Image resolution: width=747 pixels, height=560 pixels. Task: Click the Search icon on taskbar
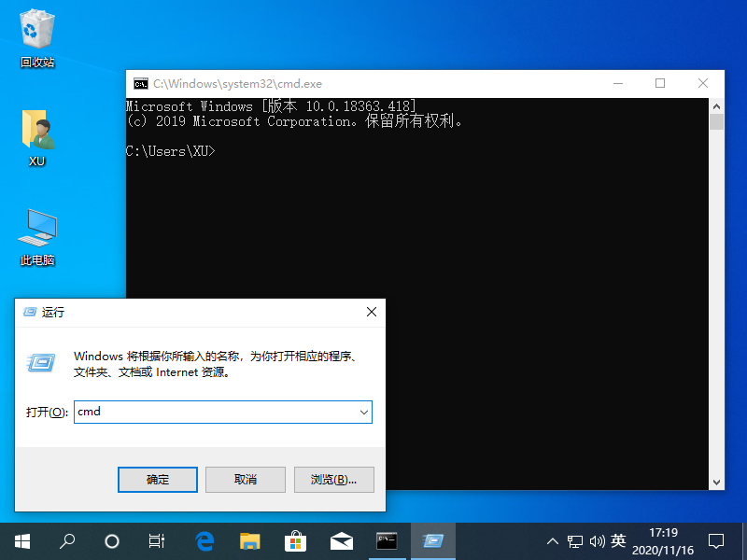[66, 541]
